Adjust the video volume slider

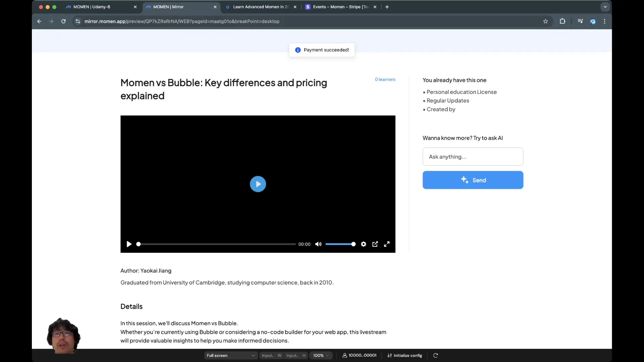[340, 244]
